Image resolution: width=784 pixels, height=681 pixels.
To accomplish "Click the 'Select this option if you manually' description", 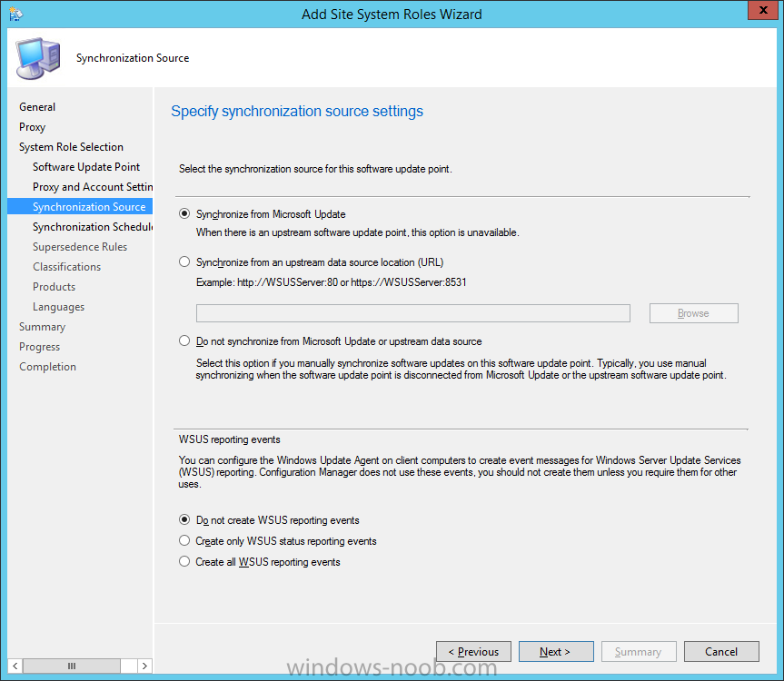I will pos(461,370).
